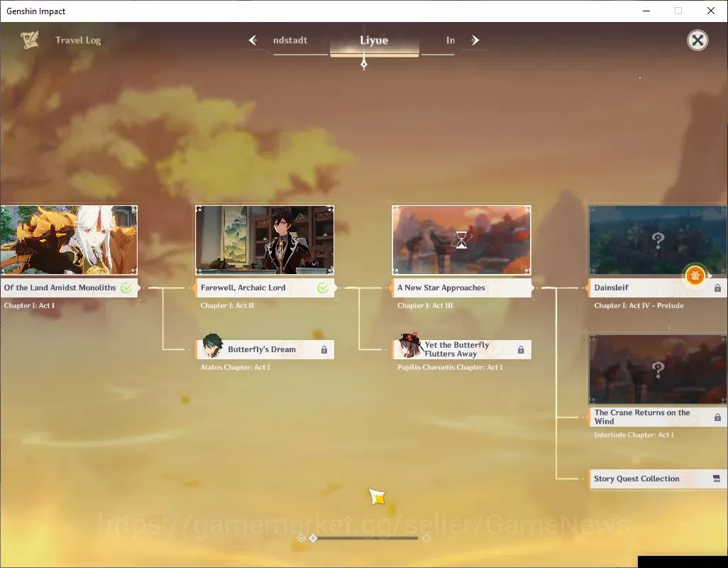This screenshot has width=728, height=568.
Task: Switch to the Inazuma region tab
Action: [451, 40]
